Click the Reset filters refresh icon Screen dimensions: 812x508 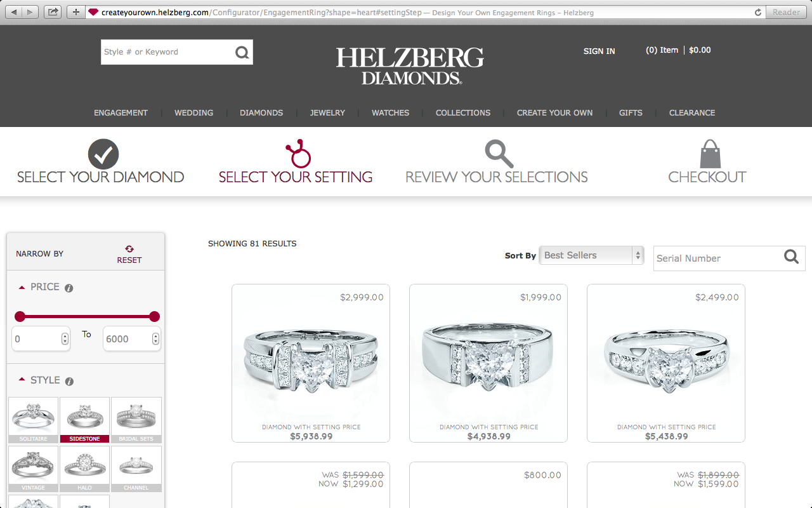pos(129,249)
